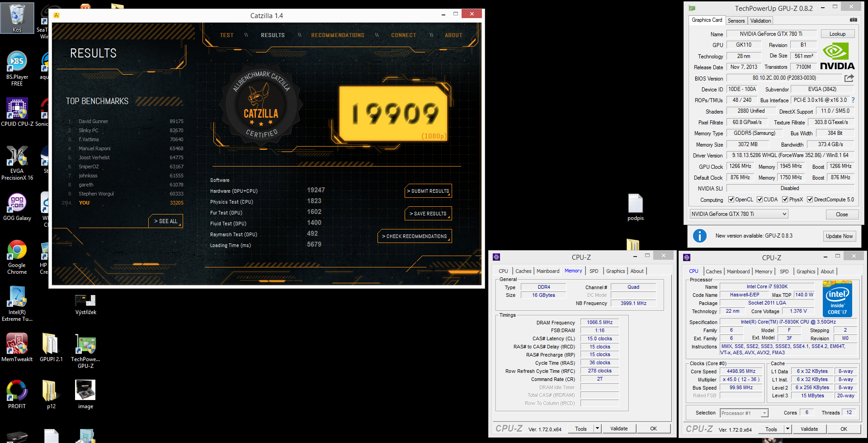This screenshot has height=443, width=868.
Task: Click the DRAM Frequency value field
Action: (x=599, y=323)
